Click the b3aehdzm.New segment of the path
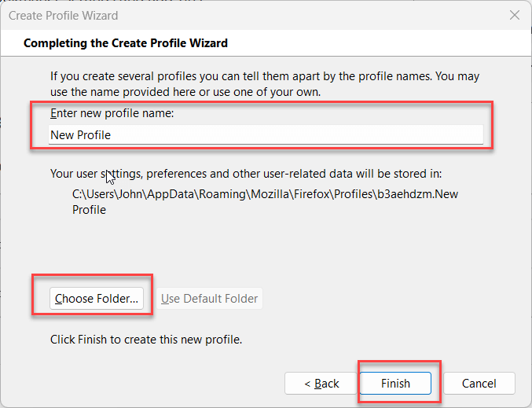Image resolution: width=532 pixels, height=408 pixels. tap(417, 194)
